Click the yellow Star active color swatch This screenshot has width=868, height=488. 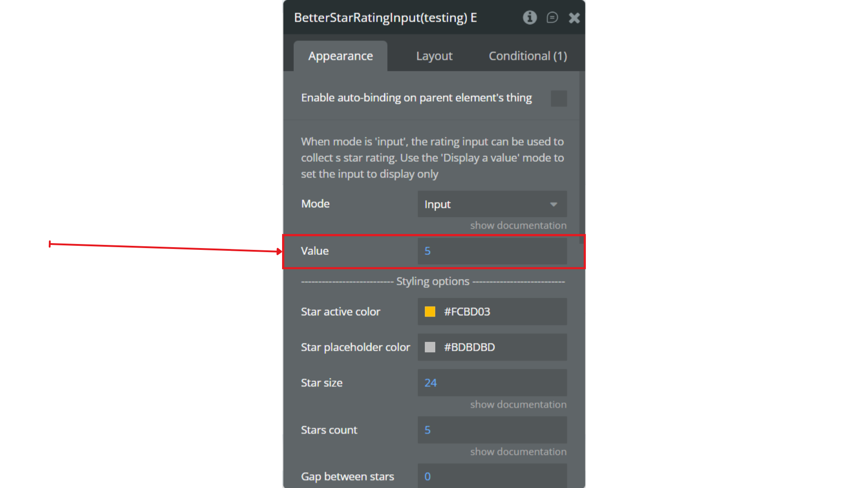click(x=430, y=312)
